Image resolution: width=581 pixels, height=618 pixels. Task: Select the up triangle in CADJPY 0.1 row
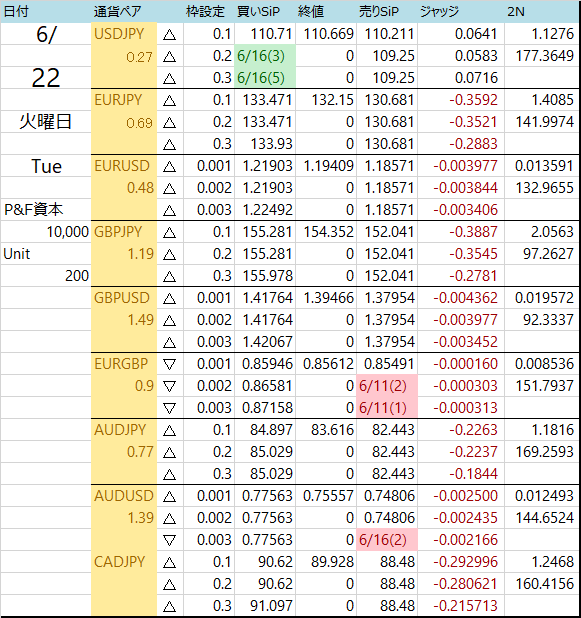pyautogui.click(x=169, y=563)
